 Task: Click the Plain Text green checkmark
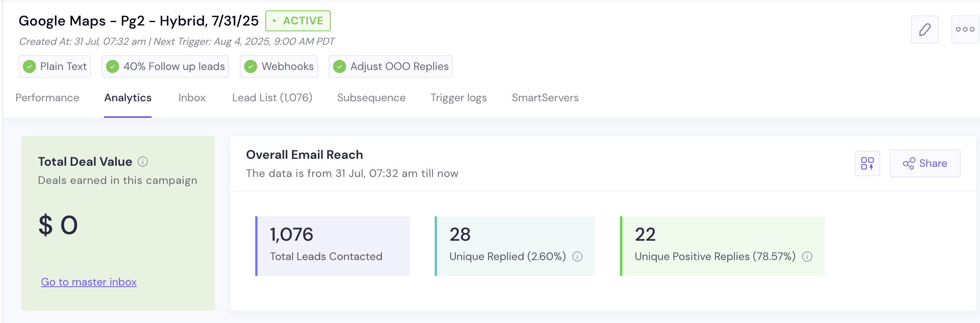coord(29,66)
